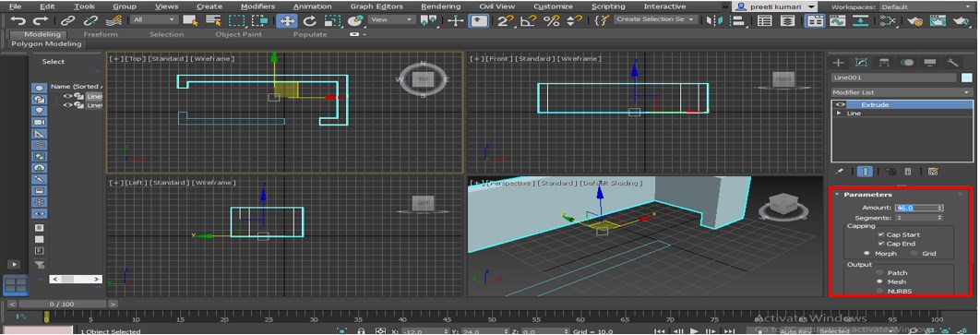
Task: Expand the Line entry in modifier stack
Action: (x=840, y=114)
